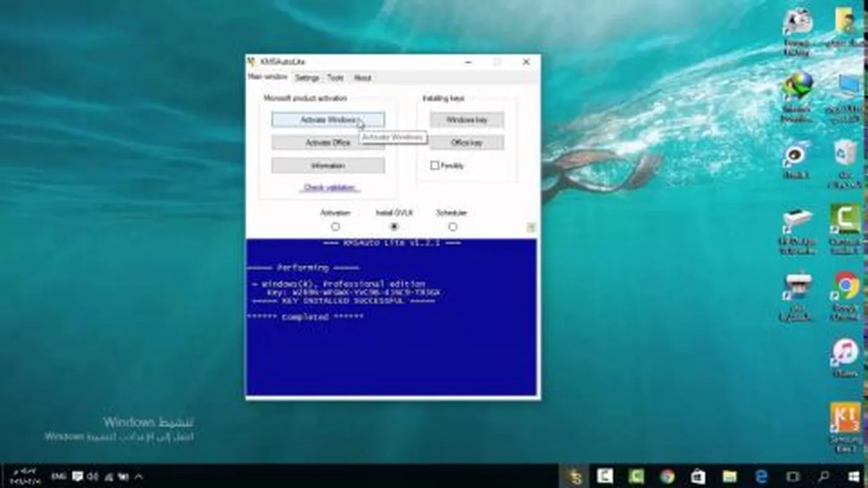Expand hidden system tray icons chevron
The height and width of the screenshot is (488, 868).
[x=138, y=476]
